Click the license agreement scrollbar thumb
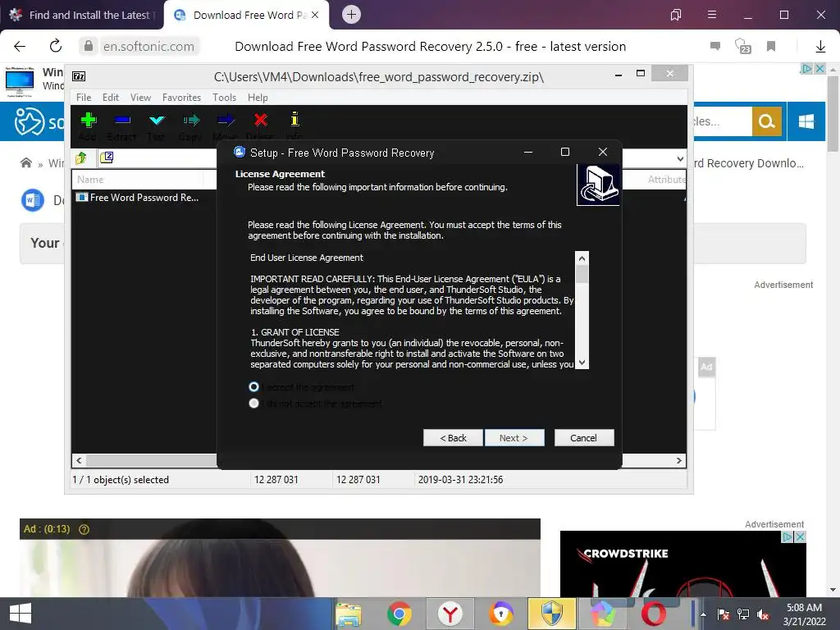 [x=582, y=274]
